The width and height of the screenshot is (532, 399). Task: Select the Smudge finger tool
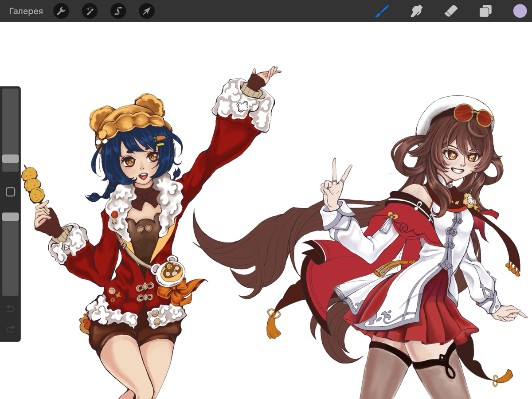click(416, 11)
